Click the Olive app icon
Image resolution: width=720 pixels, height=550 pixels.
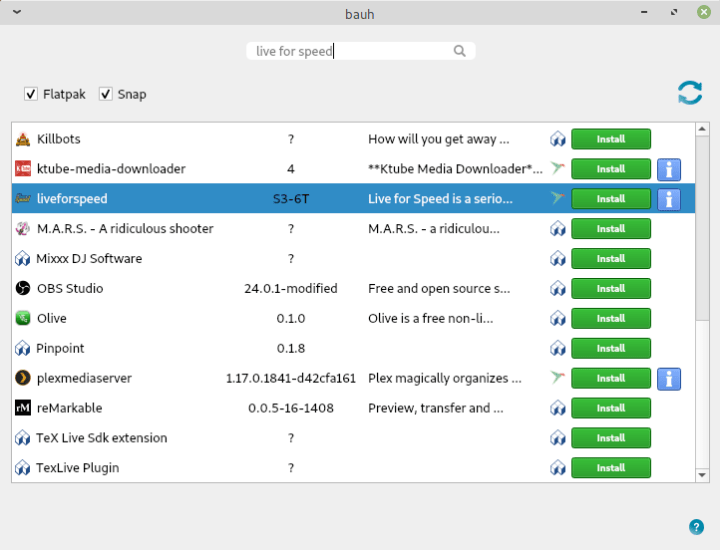22,318
